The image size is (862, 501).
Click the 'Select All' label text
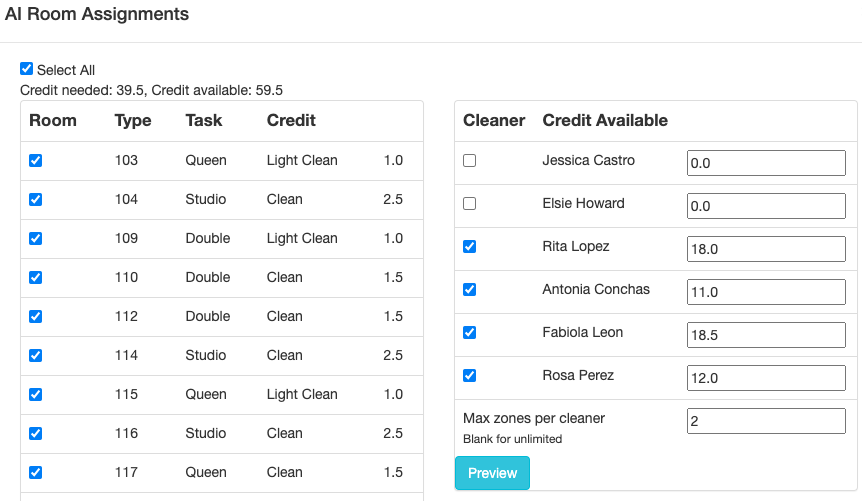(x=66, y=70)
